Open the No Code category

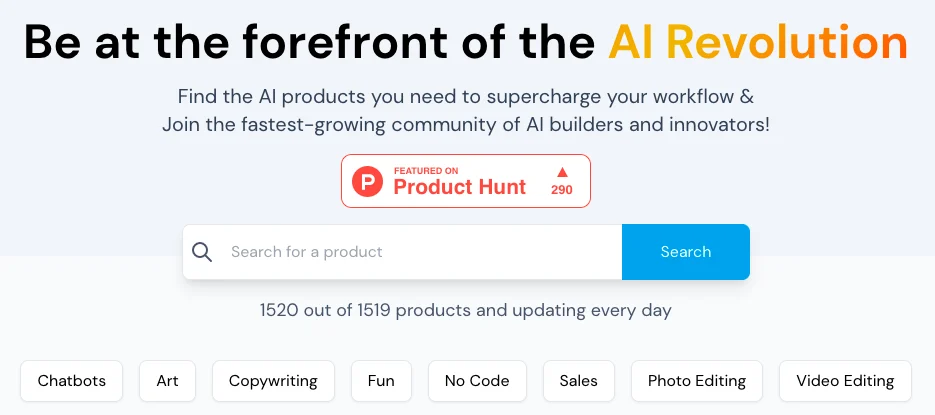477,381
